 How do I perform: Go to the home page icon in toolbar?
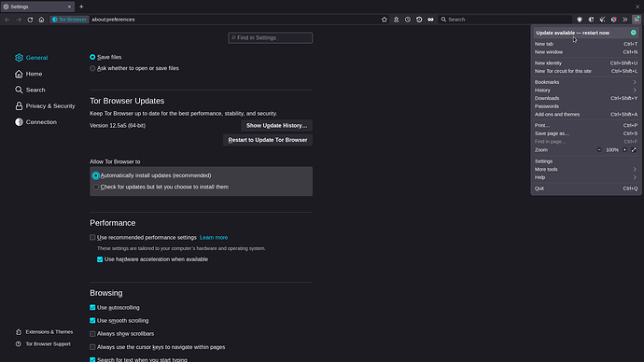point(41,20)
